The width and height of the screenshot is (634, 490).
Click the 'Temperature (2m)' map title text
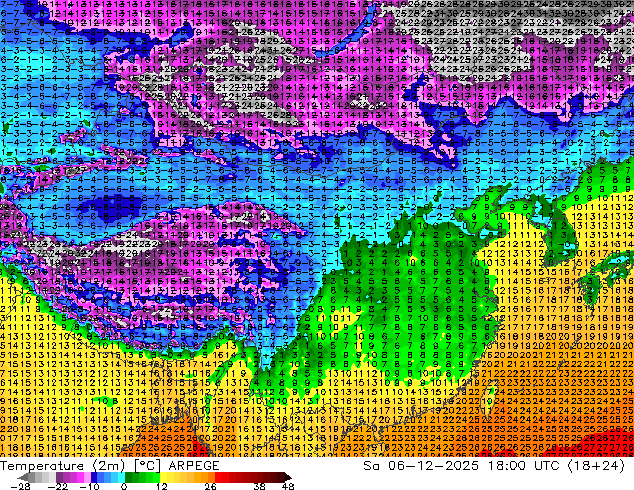[62, 466]
